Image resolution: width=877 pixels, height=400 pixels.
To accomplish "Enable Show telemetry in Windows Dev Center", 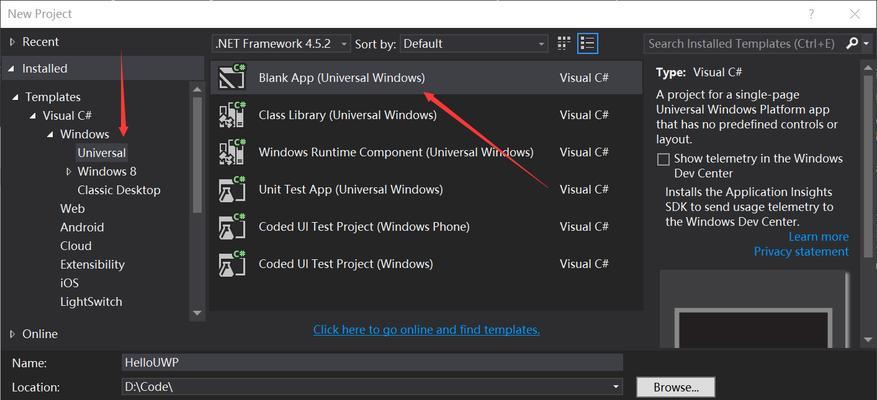I will pyautogui.click(x=663, y=159).
